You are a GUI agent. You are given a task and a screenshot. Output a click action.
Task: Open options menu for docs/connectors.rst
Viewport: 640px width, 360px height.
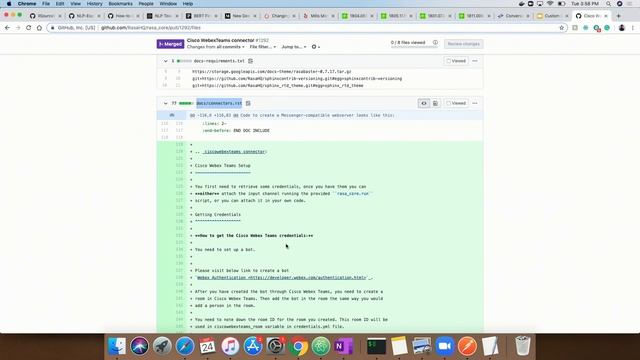(475, 103)
